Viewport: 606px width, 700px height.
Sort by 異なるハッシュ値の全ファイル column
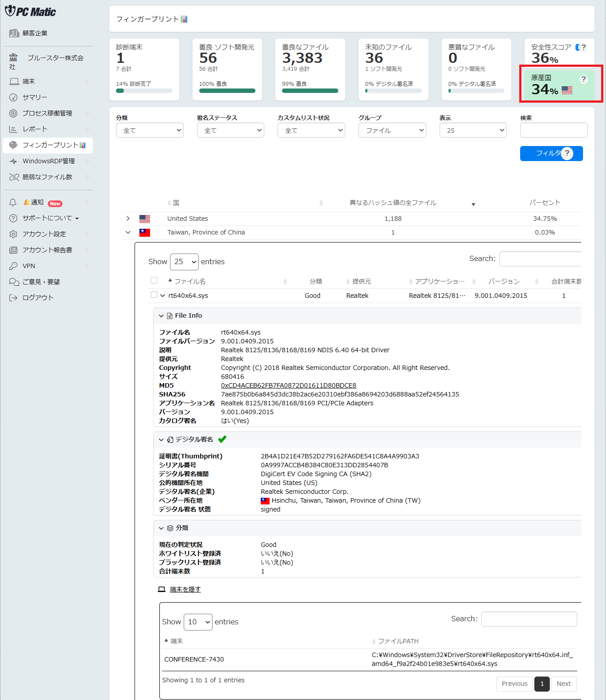click(x=393, y=203)
